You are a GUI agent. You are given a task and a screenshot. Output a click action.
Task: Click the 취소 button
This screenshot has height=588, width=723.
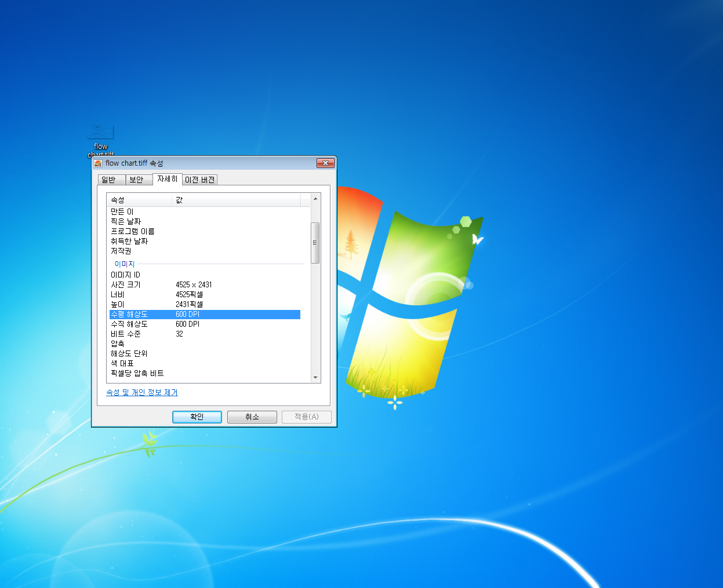tap(252, 417)
